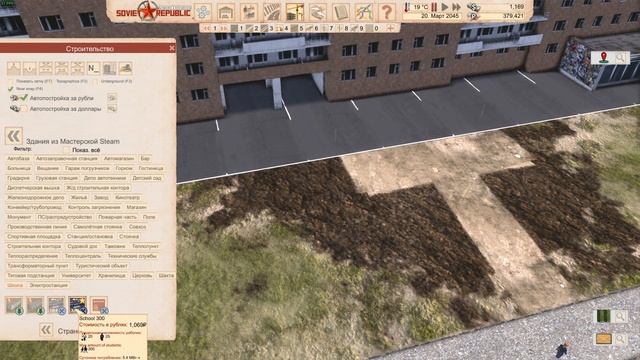Filter by Детский сад

pos(147,178)
